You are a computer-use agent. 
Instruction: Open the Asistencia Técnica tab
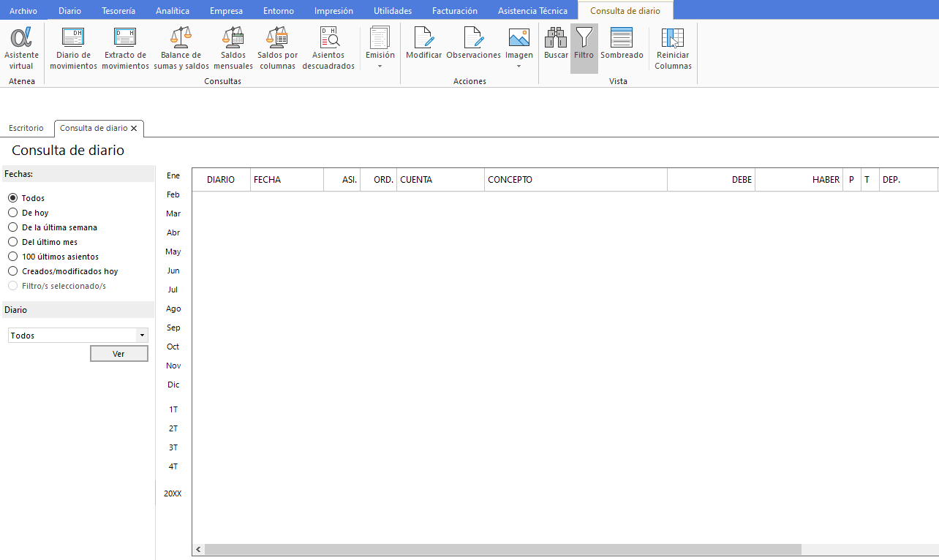tap(532, 11)
